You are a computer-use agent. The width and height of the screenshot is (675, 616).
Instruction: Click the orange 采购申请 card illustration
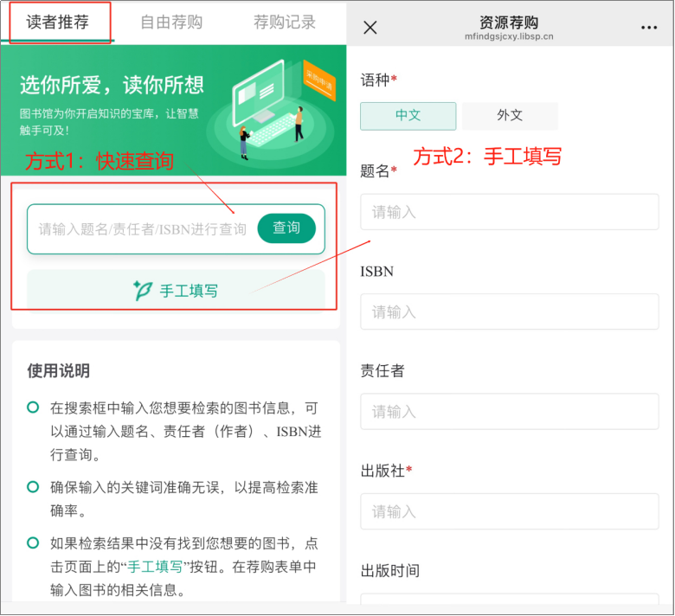(x=319, y=80)
